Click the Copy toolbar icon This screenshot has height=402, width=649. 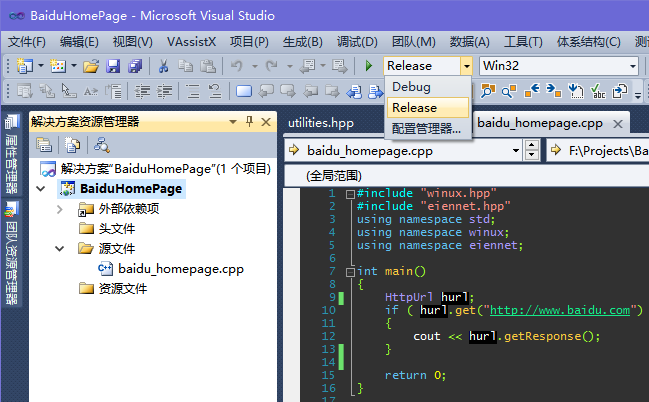pos(185,66)
